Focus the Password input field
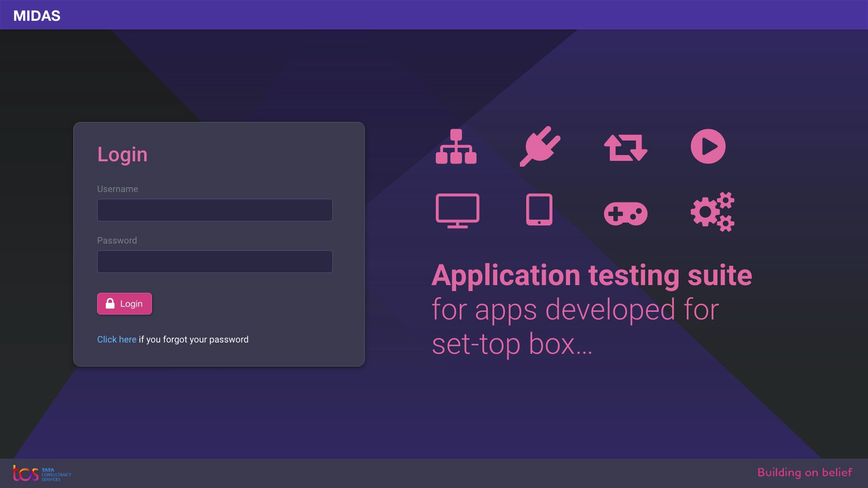 (215, 262)
